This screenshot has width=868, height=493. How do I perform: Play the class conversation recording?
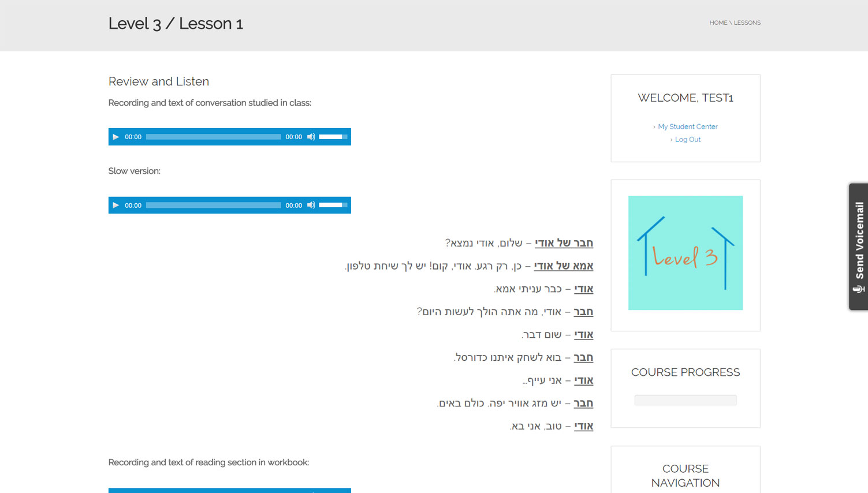(x=116, y=137)
